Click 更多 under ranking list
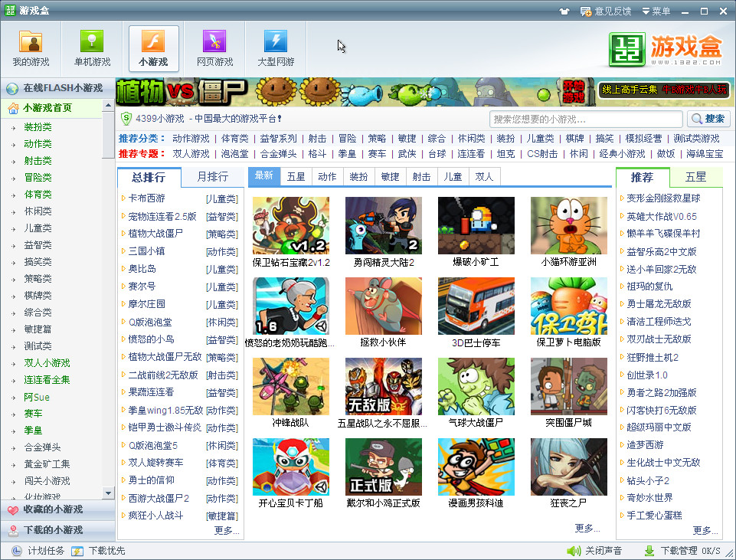736x560 pixels. [227, 530]
